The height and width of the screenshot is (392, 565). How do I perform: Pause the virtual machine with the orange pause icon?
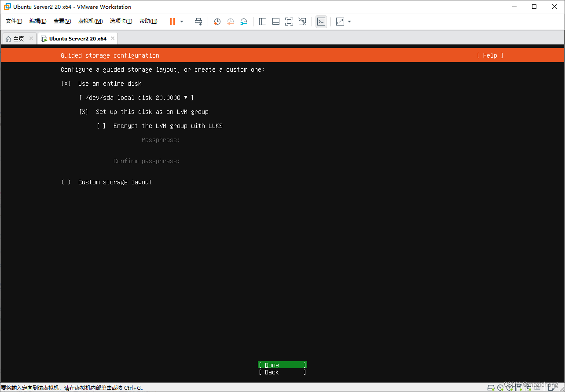[172, 22]
